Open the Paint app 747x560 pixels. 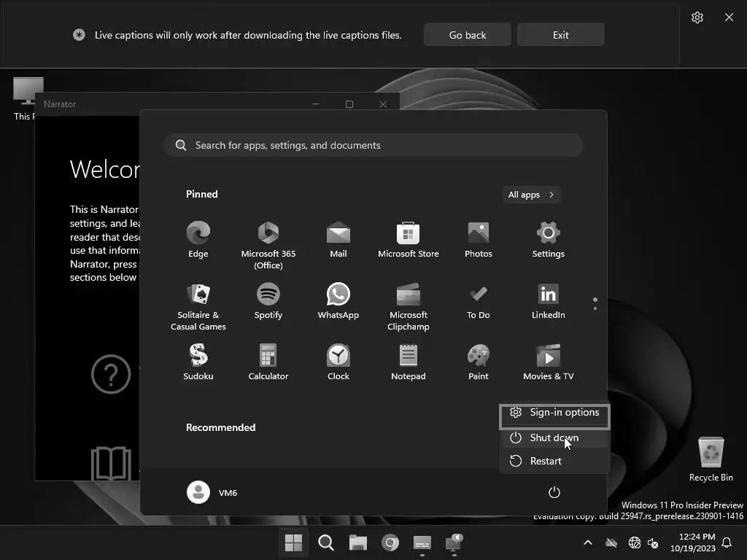tap(479, 362)
